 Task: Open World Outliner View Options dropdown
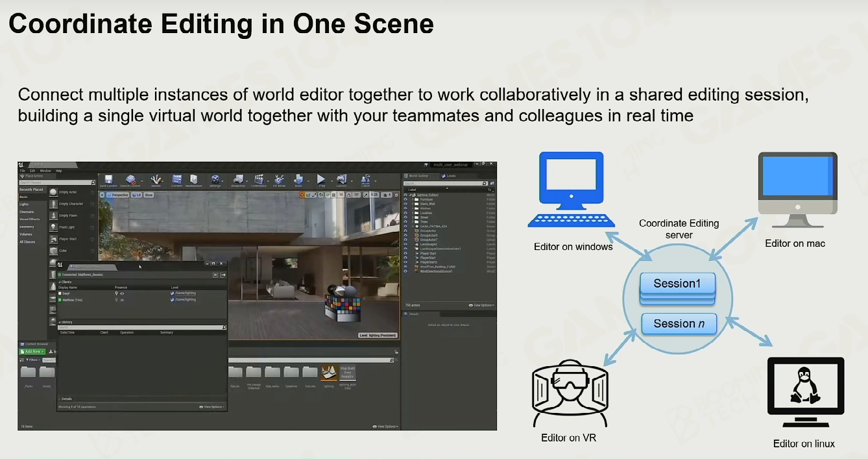point(481,305)
